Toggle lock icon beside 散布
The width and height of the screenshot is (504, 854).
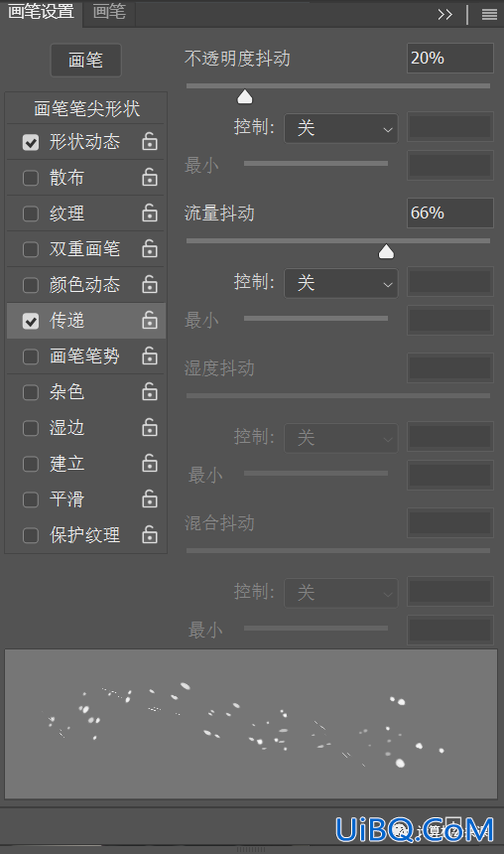click(x=150, y=178)
